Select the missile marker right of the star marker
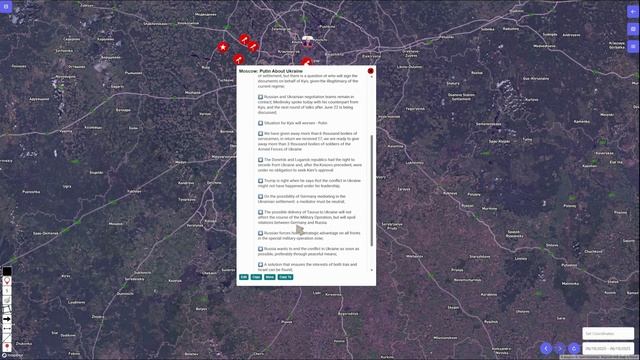Viewport: 640px width, 360px height. pos(253,47)
